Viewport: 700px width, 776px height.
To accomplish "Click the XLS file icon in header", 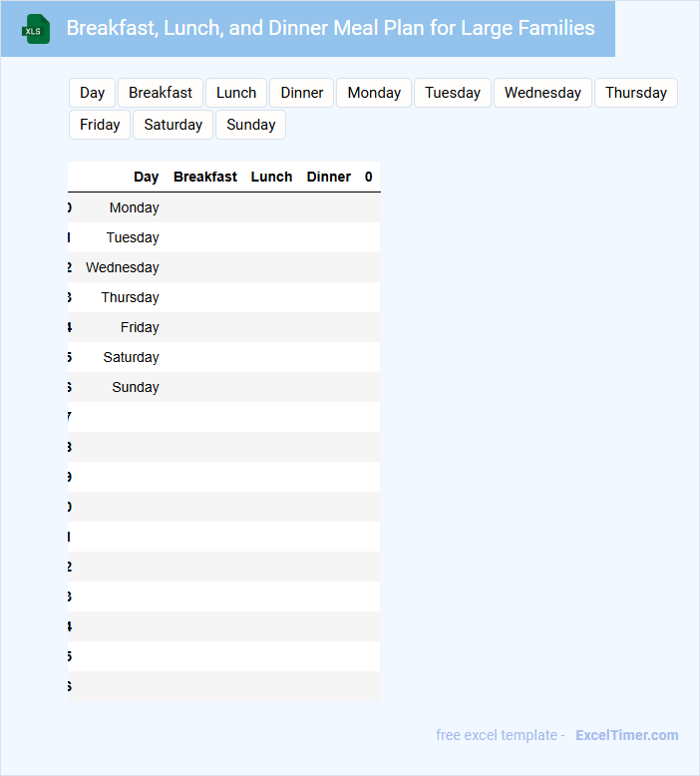I will [x=36, y=29].
